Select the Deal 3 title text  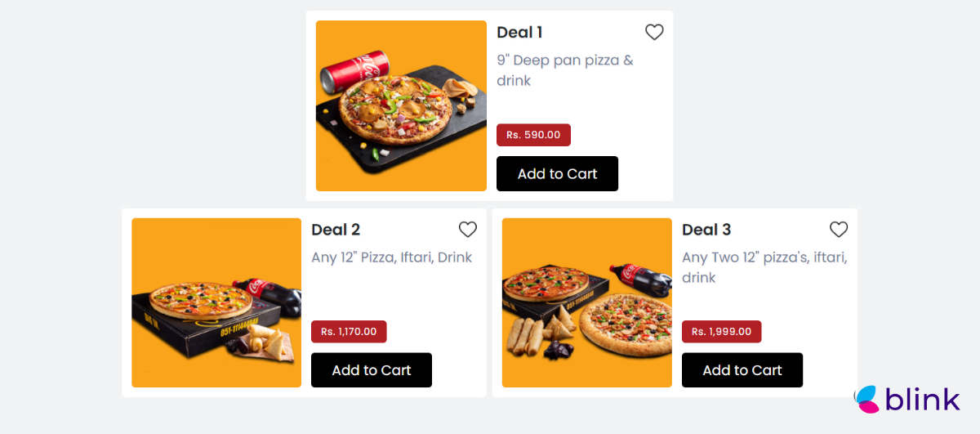tap(706, 230)
